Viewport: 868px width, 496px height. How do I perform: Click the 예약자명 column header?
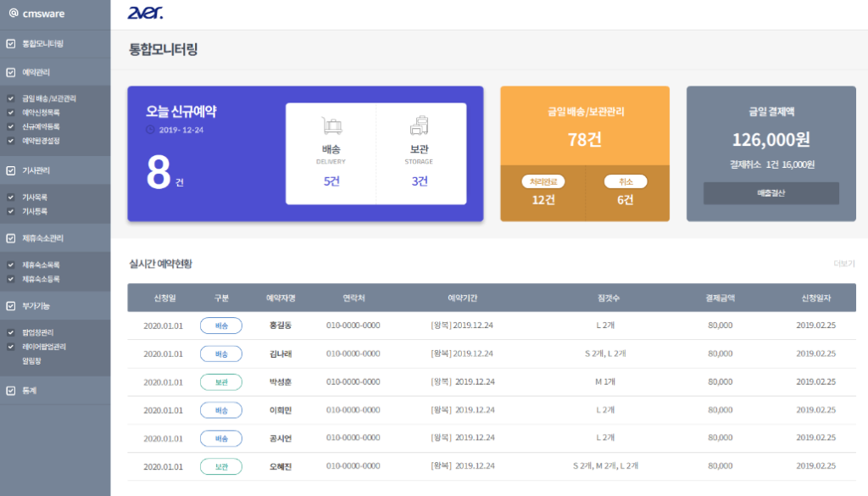281,298
